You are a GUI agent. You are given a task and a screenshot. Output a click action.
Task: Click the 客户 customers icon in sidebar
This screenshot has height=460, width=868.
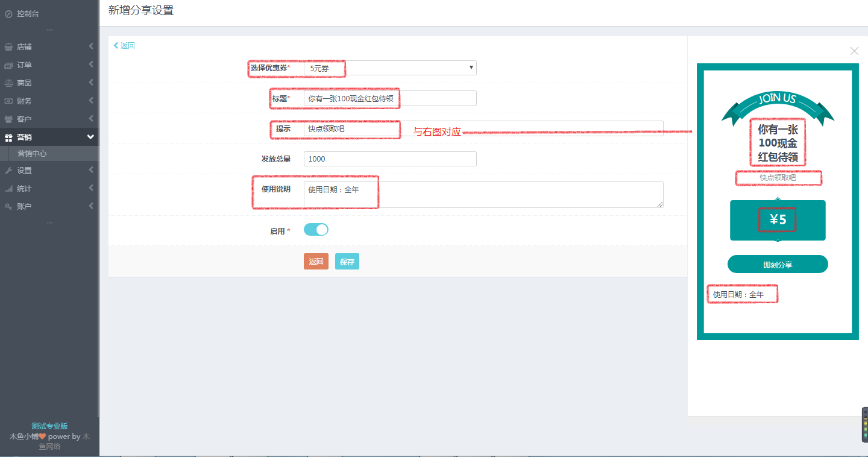[x=8, y=119]
